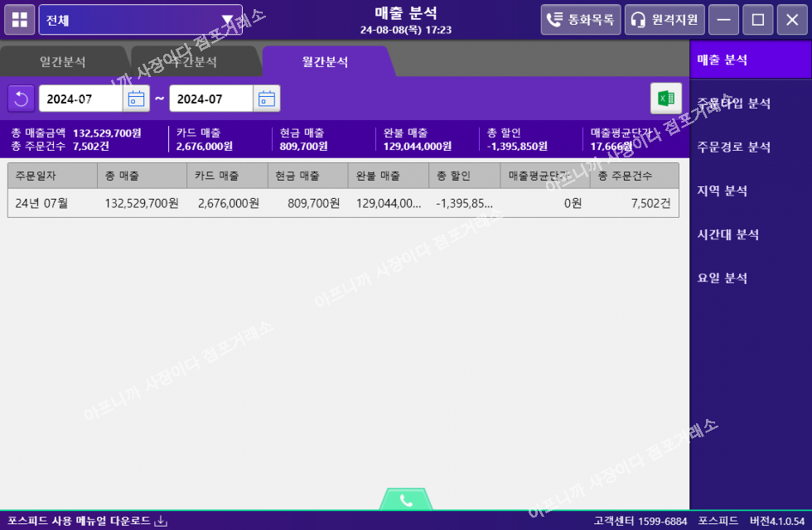Request remote support via 원격지원
The width and height of the screenshot is (812, 530).
click(x=665, y=19)
